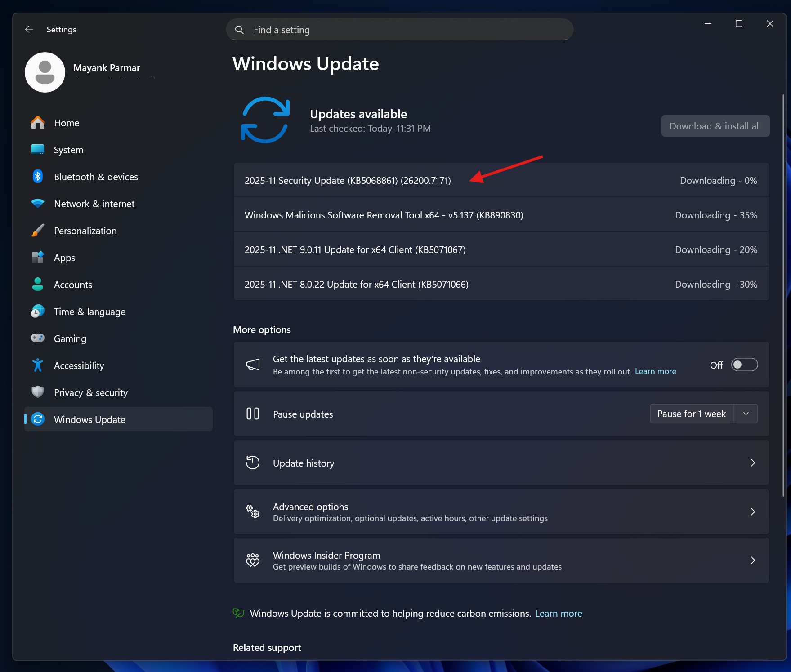This screenshot has width=791, height=672.
Task: Click inside the Find a setting search box
Action: 398,29
